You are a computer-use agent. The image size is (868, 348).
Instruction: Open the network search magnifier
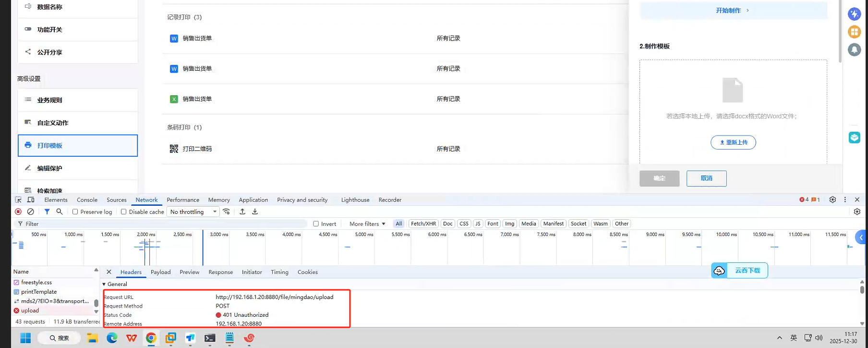tap(60, 211)
